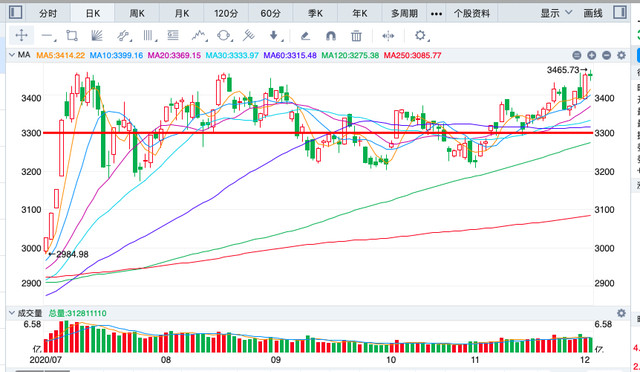Switch to the 60分 tab
Image resolution: width=640 pixels, height=372 pixels.
coord(270,13)
